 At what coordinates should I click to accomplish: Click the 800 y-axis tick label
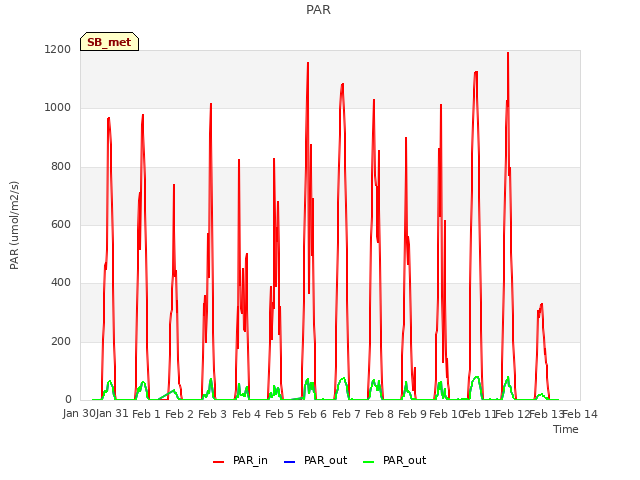coord(61,167)
